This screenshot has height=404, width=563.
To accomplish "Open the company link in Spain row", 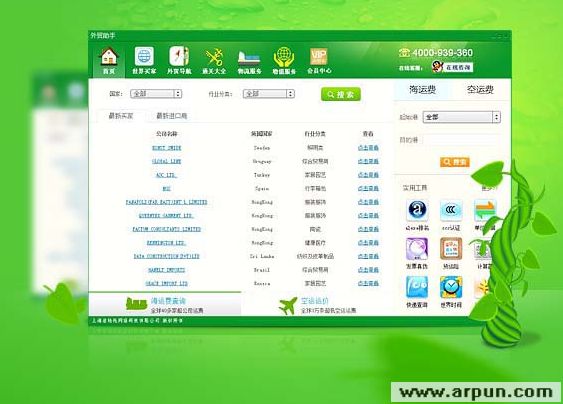I will [166, 189].
